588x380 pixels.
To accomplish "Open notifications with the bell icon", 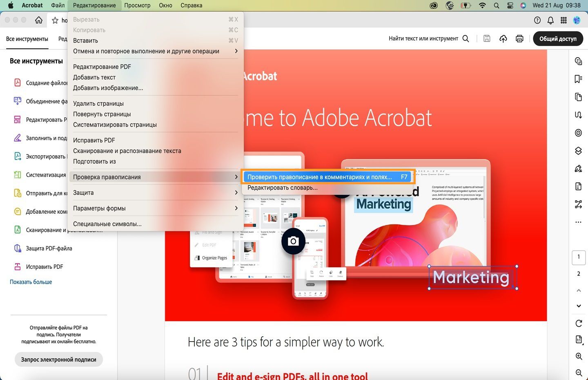I will pos(550,20).
